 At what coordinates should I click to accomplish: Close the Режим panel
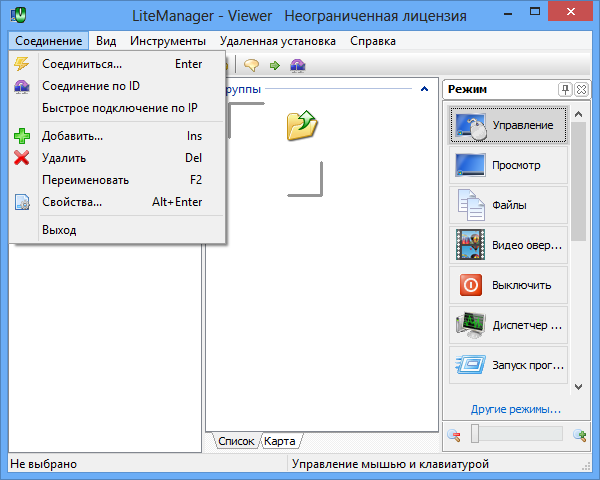coord(581,90)
